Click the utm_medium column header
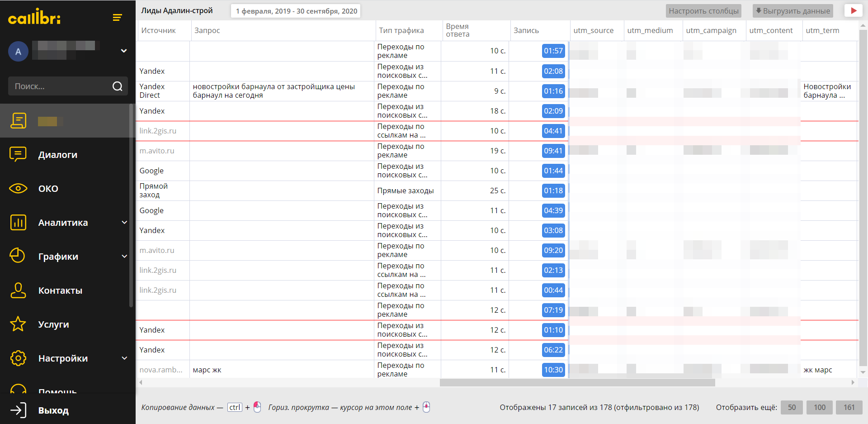The height and width of the screenshot is (424, 868). 653,30
